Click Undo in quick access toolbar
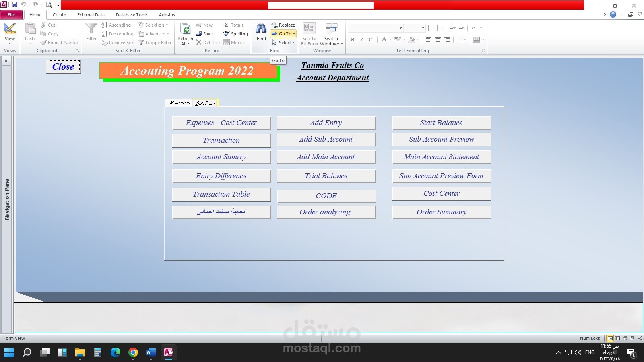This screenshot has height=362, width=644. pyautogui.click(x=23, y=5)
